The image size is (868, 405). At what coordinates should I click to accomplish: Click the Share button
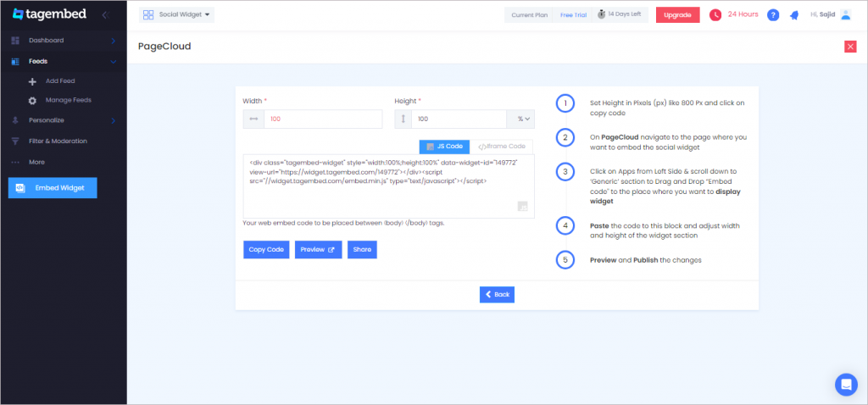click(x=362, y=250)
